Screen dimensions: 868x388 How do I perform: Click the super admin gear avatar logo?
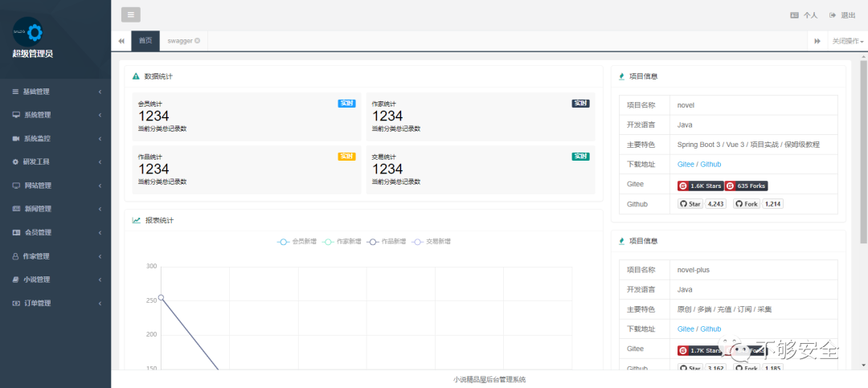pyautogui.click(x=27, y=33)
